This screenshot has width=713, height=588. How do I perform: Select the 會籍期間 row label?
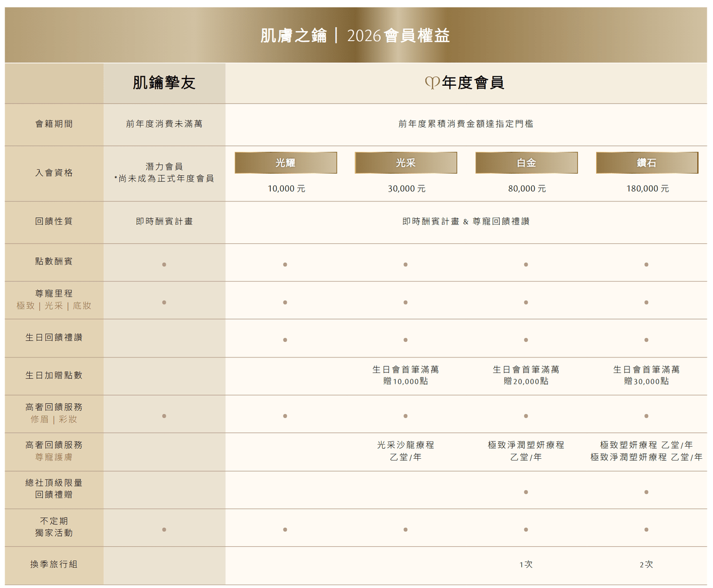[x=54, y=124]
